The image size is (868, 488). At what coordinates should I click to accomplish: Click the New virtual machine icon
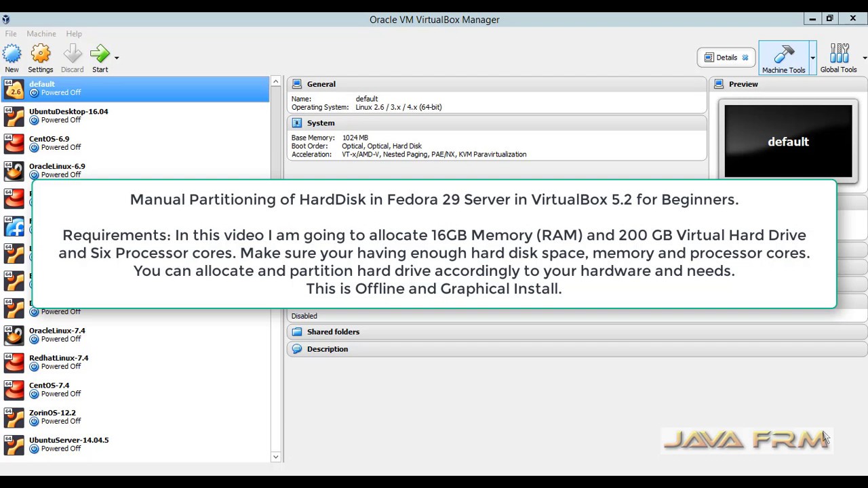click(x=12, y=54)
